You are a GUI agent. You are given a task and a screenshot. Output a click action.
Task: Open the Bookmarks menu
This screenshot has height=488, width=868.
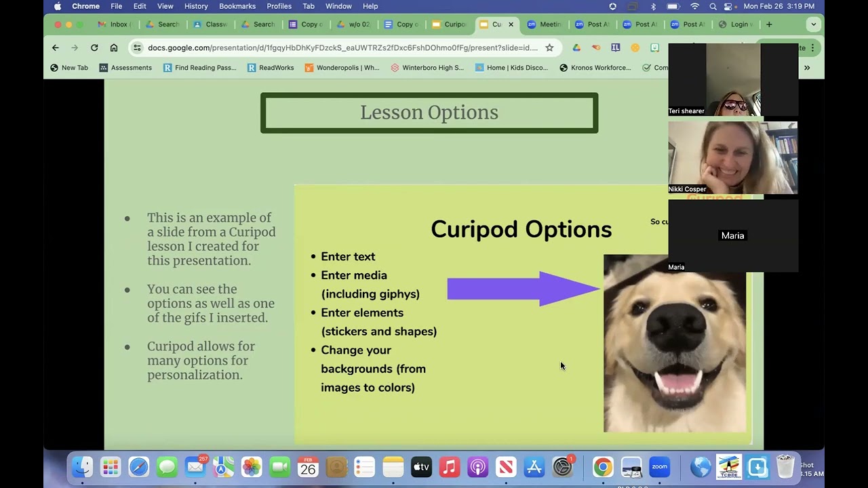pos(237,6)
